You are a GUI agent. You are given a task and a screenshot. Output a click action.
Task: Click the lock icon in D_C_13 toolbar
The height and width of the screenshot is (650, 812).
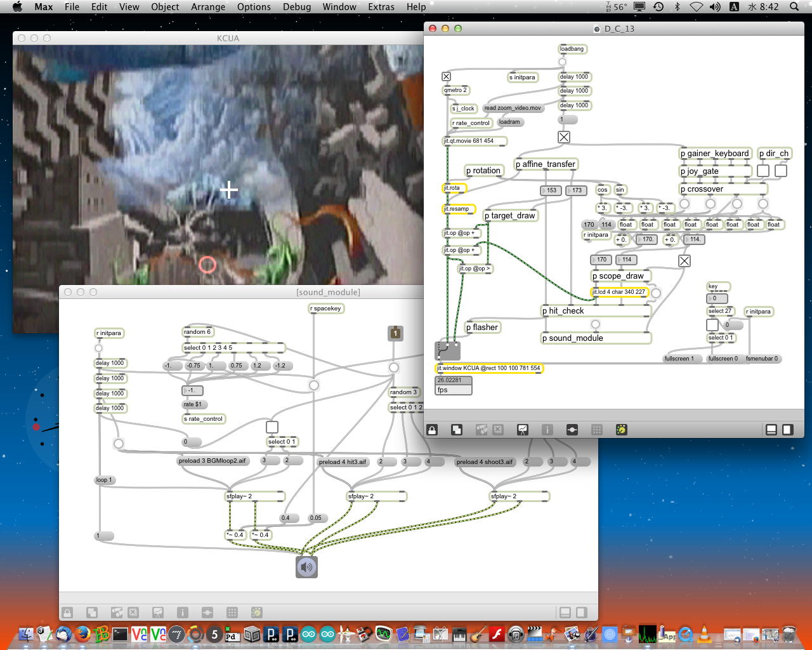coord(432,430)
